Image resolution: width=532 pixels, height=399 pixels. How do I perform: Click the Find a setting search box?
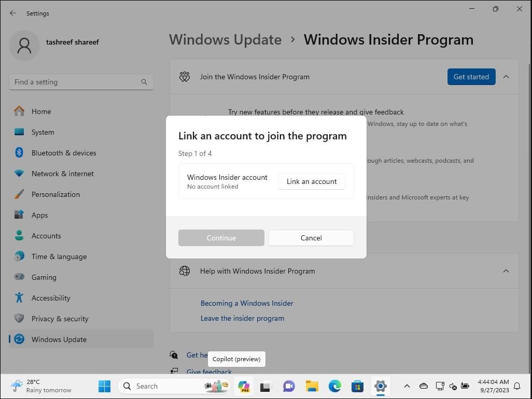81,81
